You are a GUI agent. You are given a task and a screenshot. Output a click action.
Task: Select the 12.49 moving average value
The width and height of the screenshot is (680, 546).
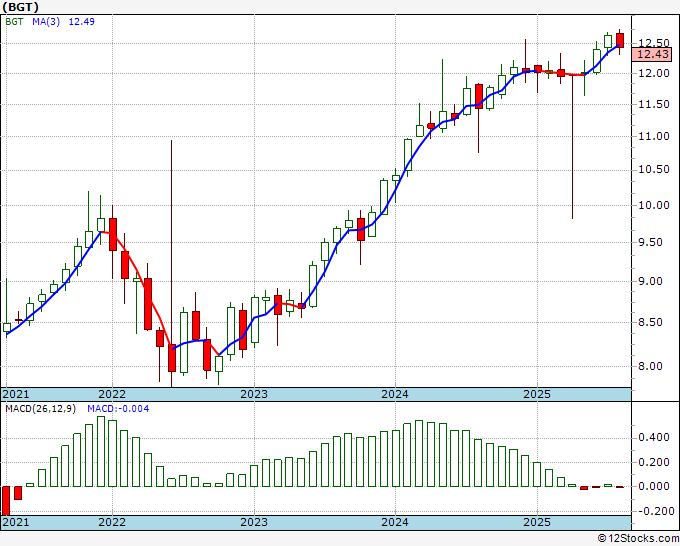click(x=82, y=22)
